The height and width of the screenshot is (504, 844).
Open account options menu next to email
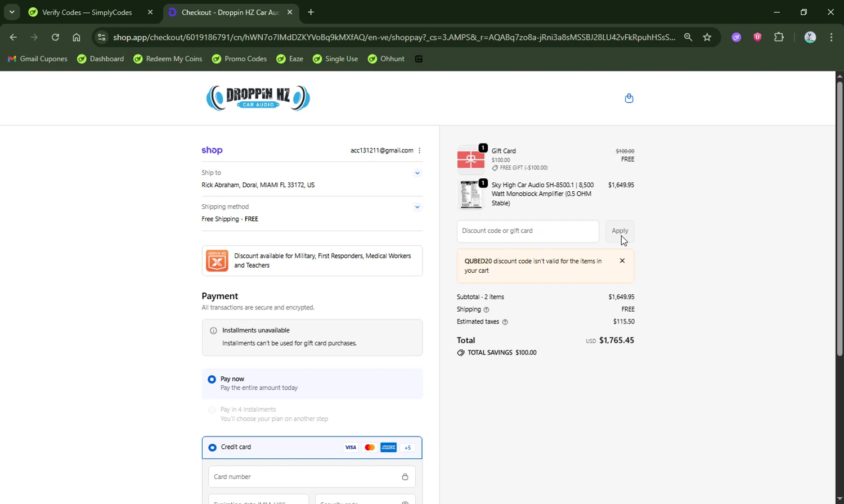420,151
